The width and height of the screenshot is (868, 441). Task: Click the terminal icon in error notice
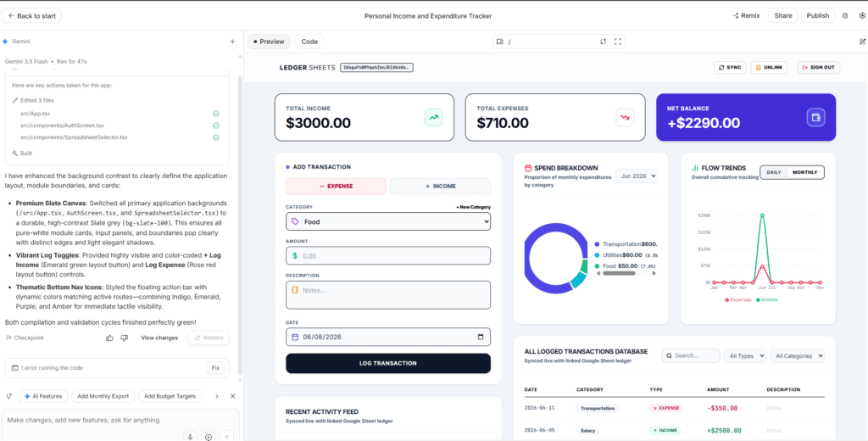coord(15,368)
